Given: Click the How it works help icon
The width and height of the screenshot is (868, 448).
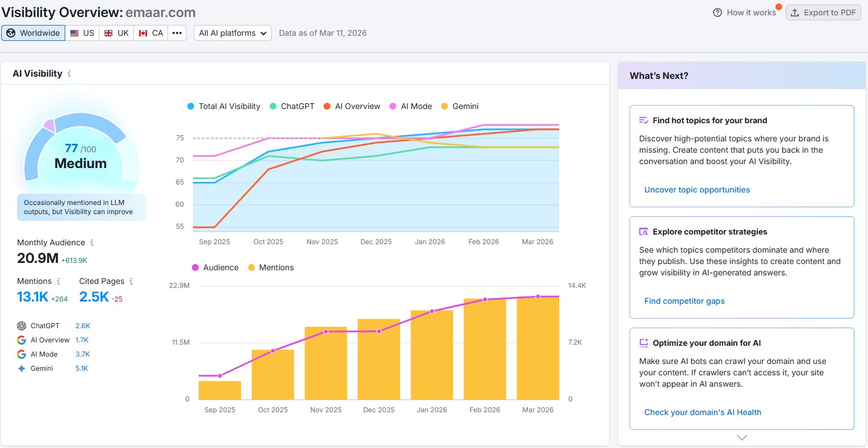Looking at the screenshot, I should tap(718, 12).
